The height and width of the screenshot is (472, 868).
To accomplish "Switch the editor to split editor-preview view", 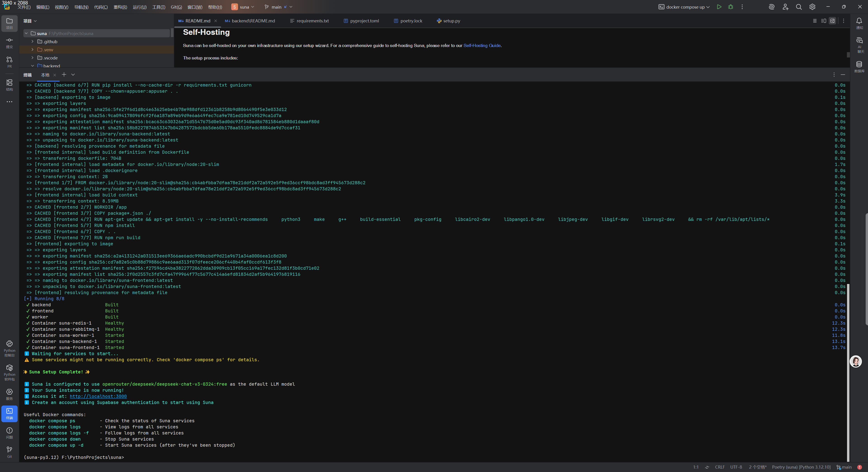I will coord(823,21).
